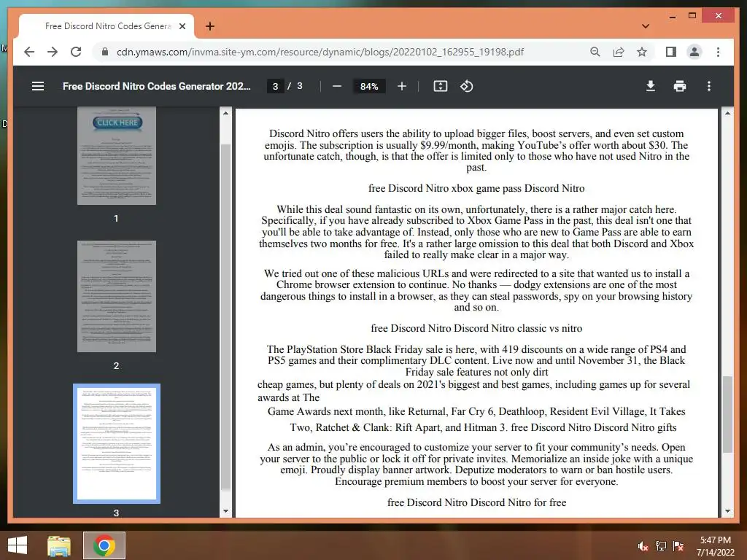747x560 pixels.
Task: Toggle the PDF sidebar menu icon
Action: click(x=38, y=86)
